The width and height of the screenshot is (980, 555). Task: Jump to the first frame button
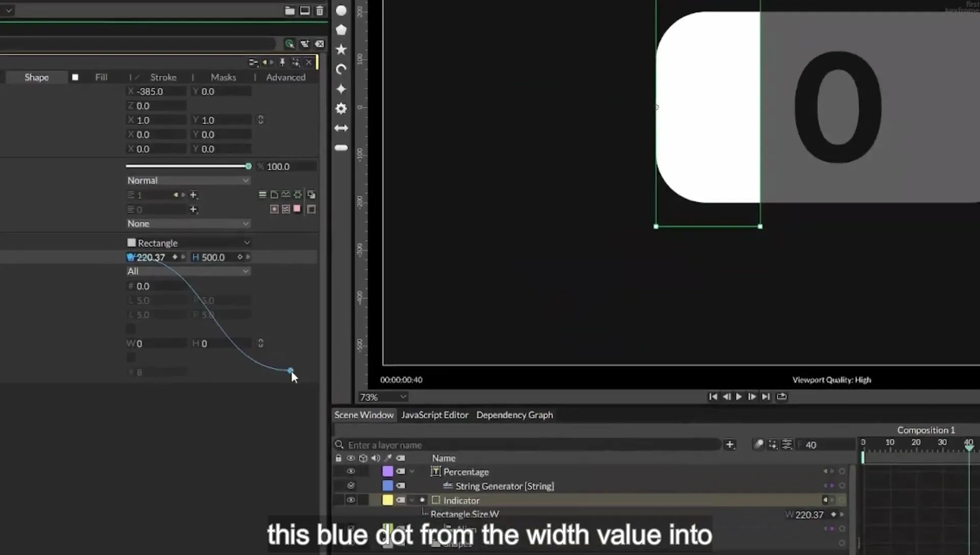713,396
